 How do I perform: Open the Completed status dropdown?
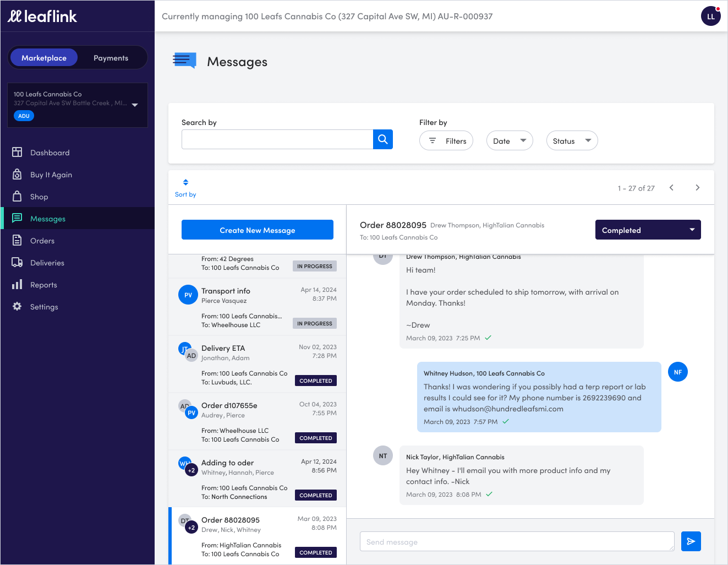point(648,230)
